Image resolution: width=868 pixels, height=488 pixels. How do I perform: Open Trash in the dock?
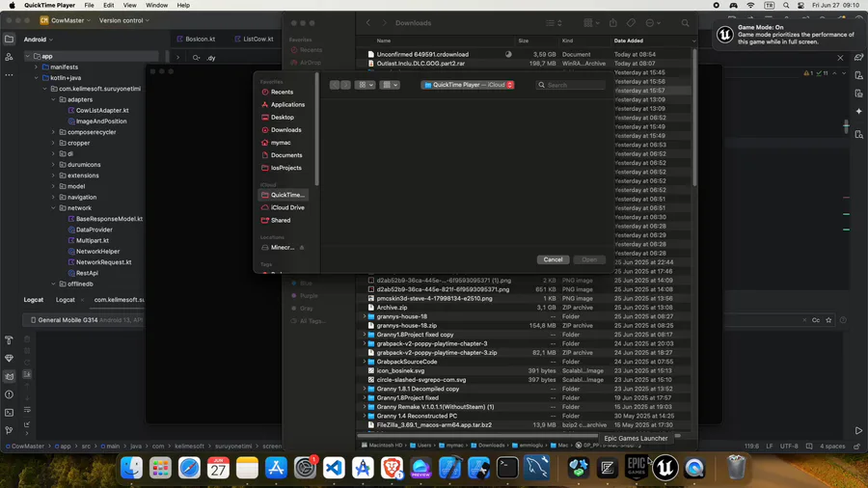pyautogui.click(x=736, y=468)
